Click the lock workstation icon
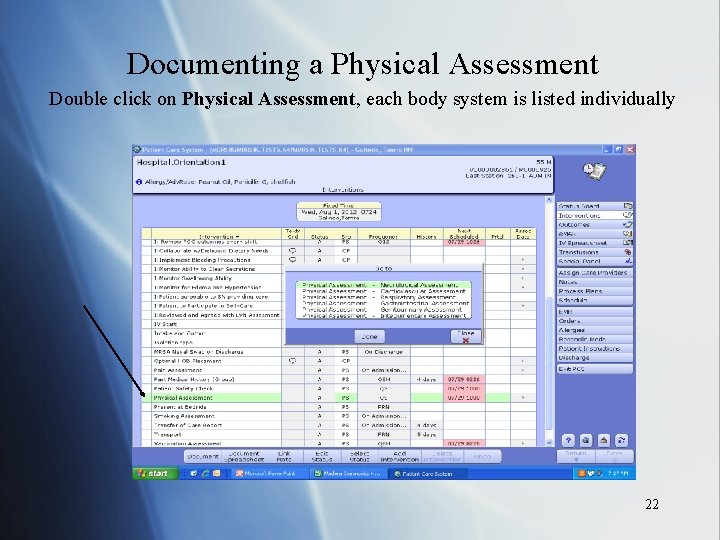The height and width of the screenshot is (540, 720). [604, 440]
